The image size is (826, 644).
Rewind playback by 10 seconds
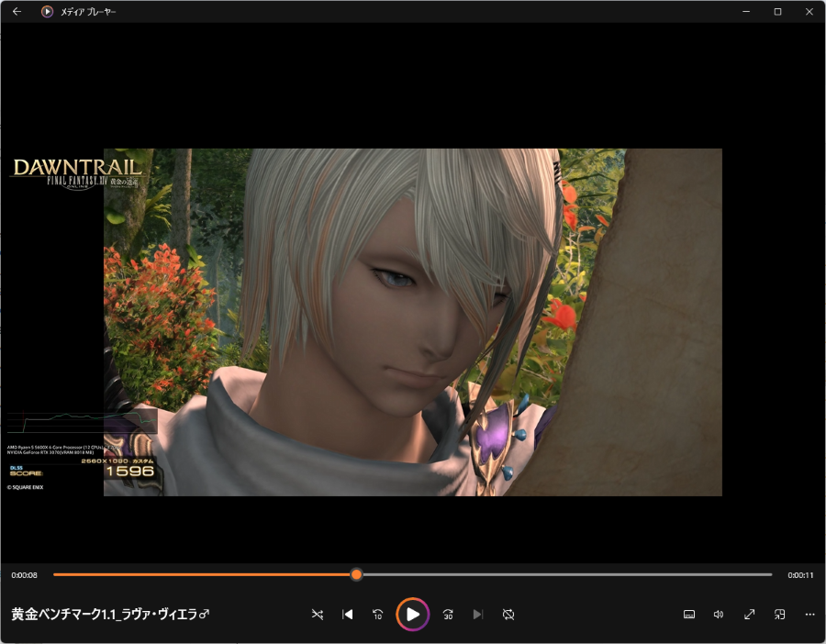[378, 614]
